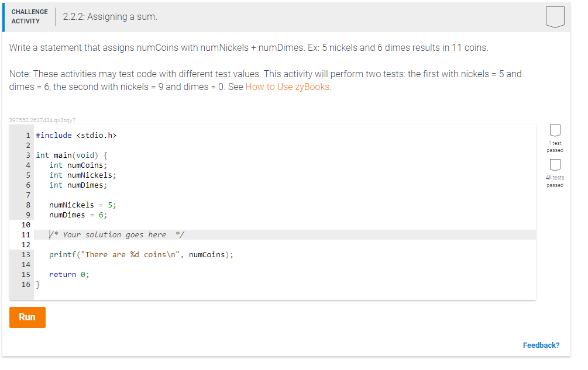
Task: Click the numNickels = 5 assignment line
Action: coord(82,205)
